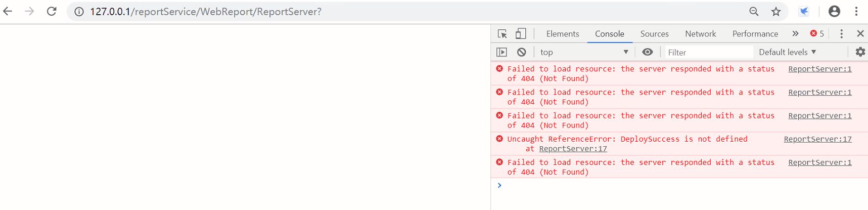Reload the current page

click(x=52, y=11)
